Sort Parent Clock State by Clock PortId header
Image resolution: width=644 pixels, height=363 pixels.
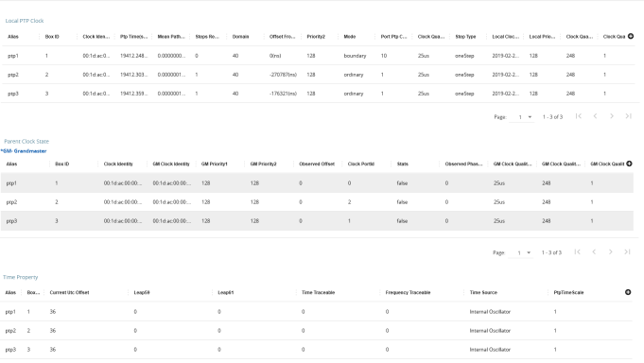coord(361,164)
